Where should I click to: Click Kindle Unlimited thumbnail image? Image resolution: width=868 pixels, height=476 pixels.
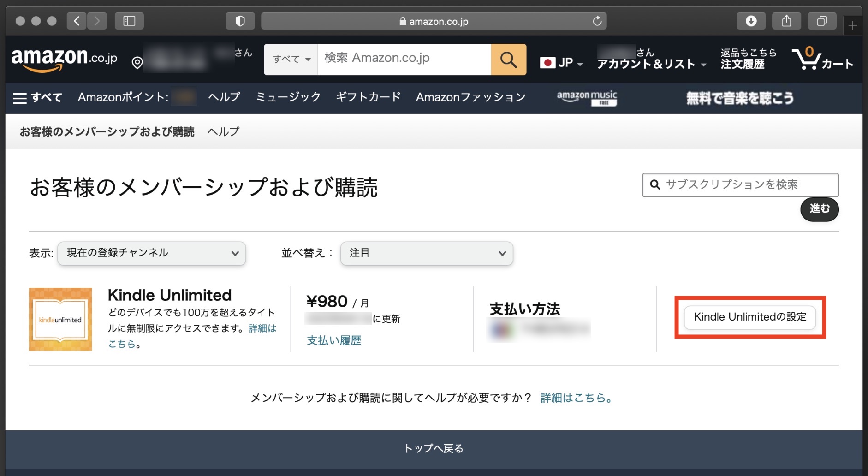pos(60,319)
